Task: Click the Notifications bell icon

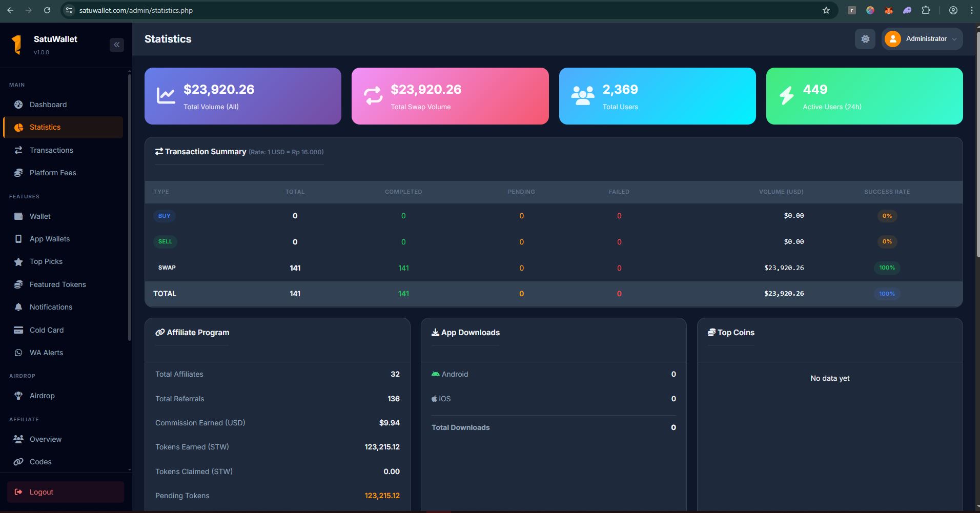Action: [x=18, y=307]
